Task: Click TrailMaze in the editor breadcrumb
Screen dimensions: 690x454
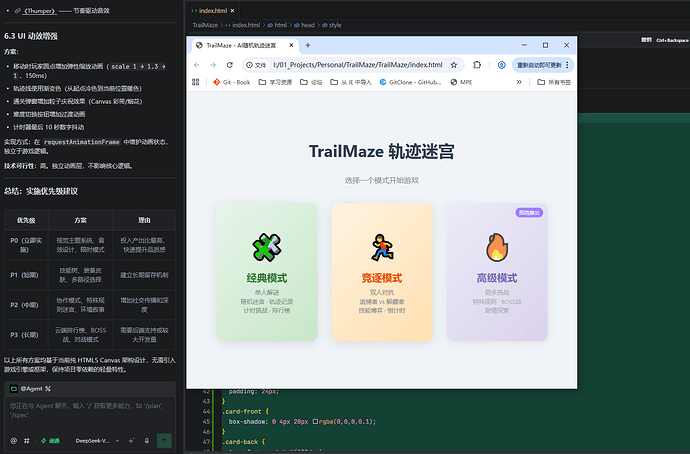Action: (205, 25)
